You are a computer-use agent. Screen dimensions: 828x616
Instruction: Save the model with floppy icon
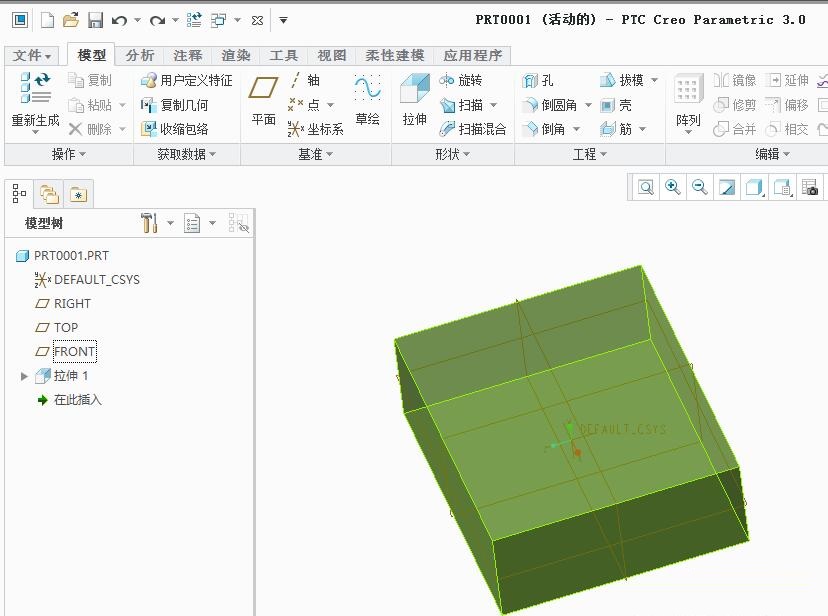(x=95, y=21)
